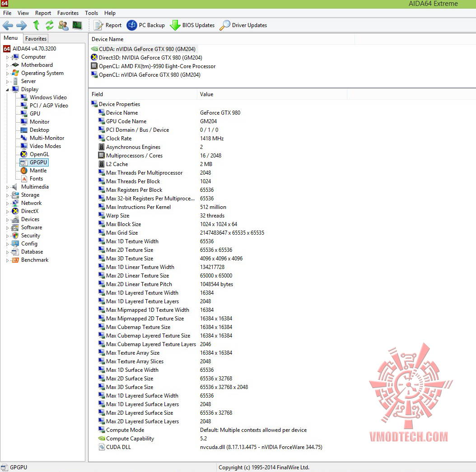
Task: Click the OpenGL icon in the tree
Action: coord(24,154)
